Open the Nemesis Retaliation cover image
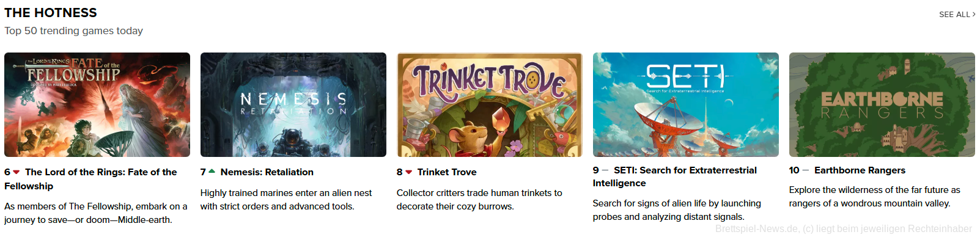 tap(293, 104)
